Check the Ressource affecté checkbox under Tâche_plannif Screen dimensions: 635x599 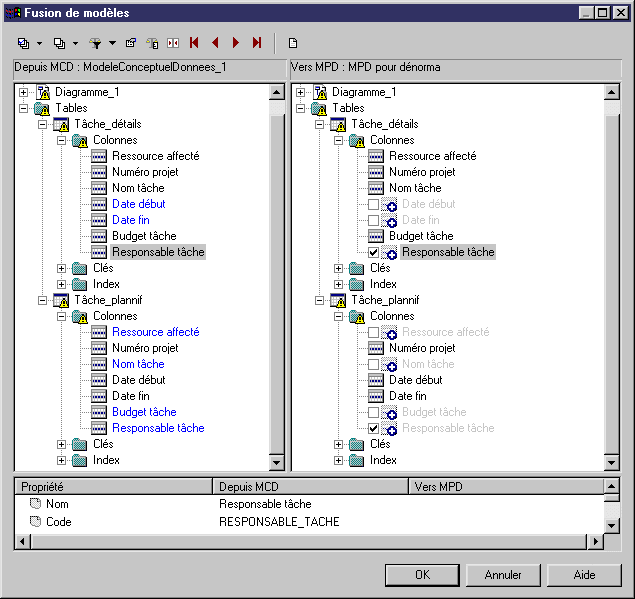pyautogui.click(x=373, y=333)
